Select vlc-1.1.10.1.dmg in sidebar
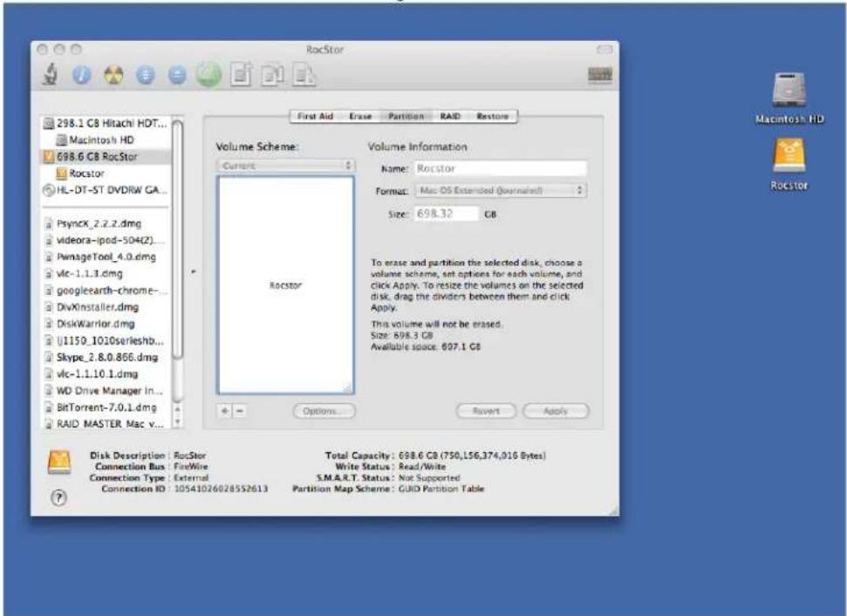 pyautogui.click(x=106, y=374)
